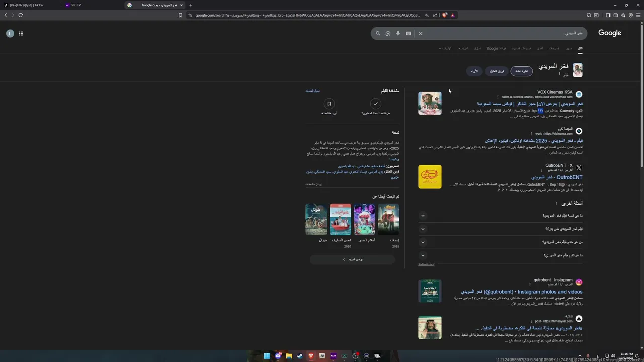
Task: Click the فريق التمثيل cast chip
Action: (x=497, y=71)
